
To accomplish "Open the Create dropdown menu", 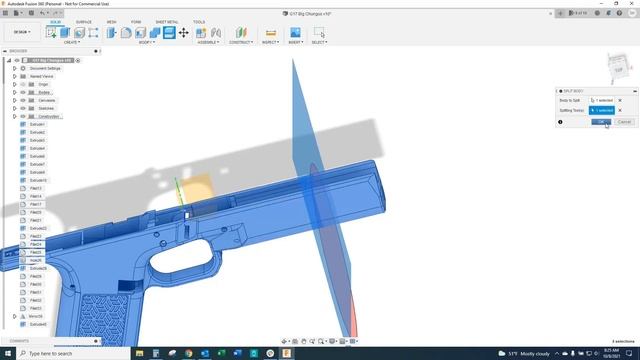I will tap(72, 42).
